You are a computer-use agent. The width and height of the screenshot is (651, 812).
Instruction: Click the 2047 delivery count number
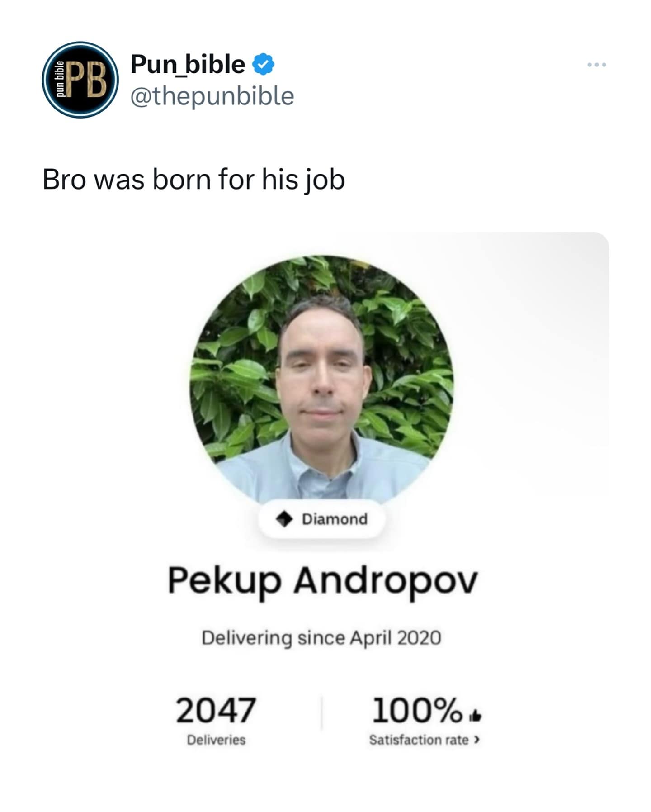(216, 710)
